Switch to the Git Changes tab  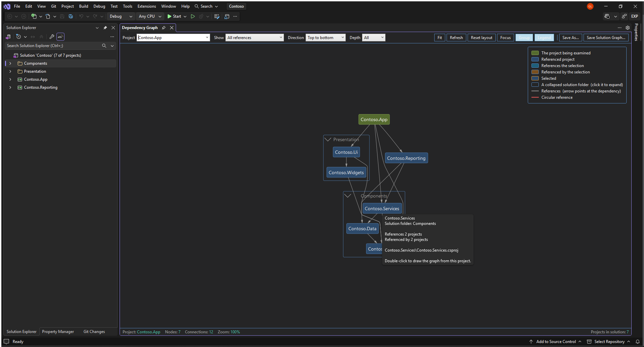(94, 332)
